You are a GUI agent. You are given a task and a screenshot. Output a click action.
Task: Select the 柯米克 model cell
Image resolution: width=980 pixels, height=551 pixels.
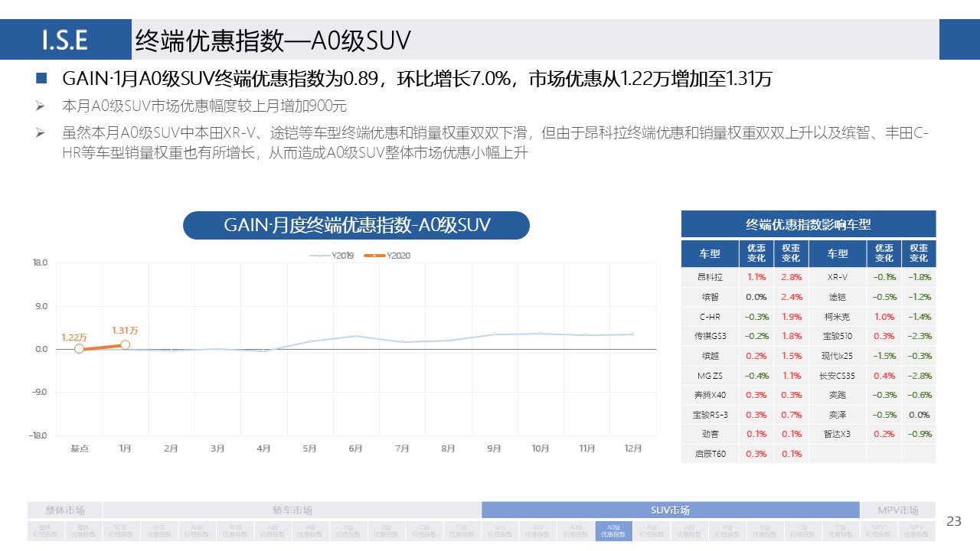point(838,317)
